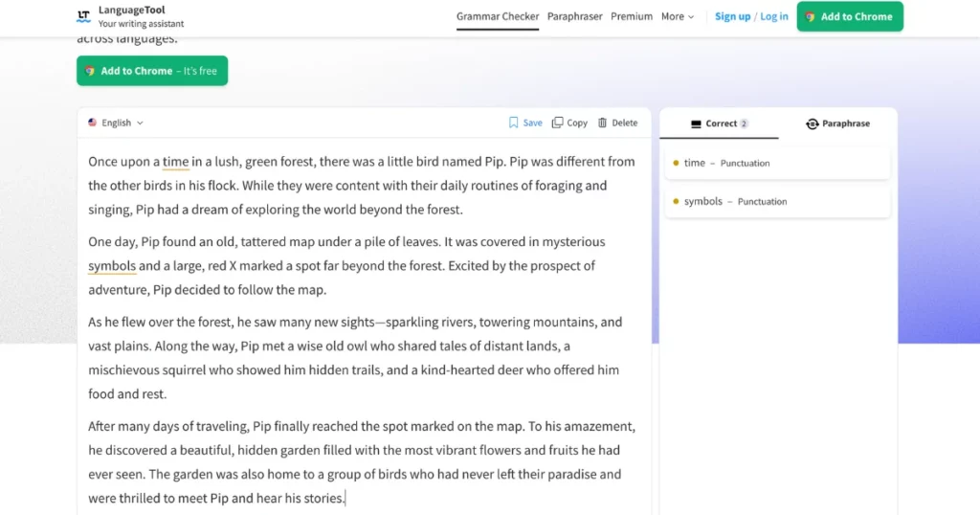
Task: Click the Correct tab's underline icon
Action: point(696,123)
